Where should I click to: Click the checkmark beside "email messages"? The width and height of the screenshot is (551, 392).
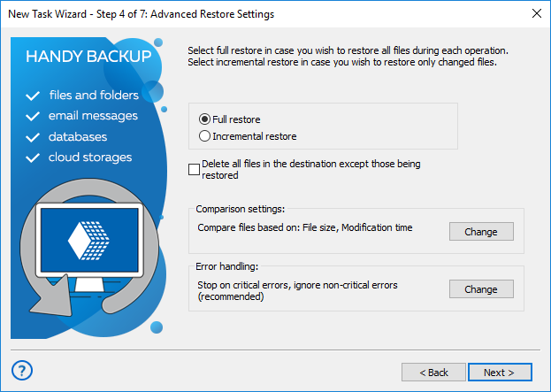pyautogui.click(x=34, y=116)
